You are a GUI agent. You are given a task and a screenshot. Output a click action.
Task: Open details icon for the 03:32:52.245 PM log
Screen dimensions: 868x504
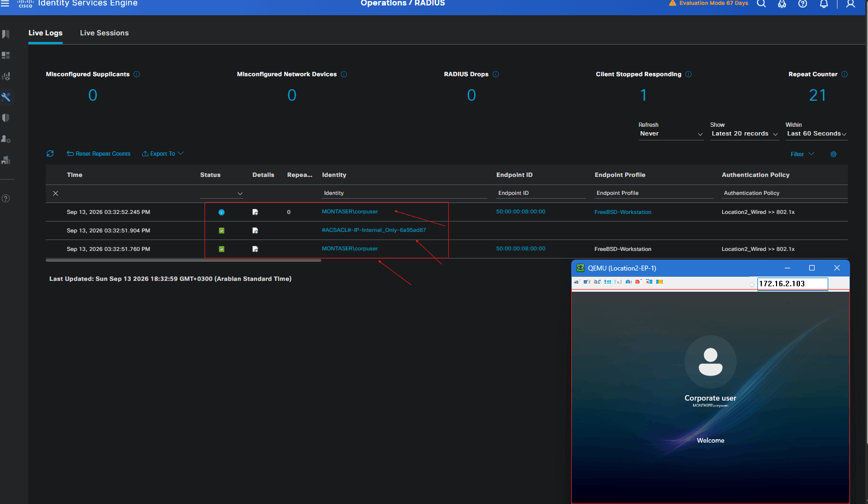[x=255, y=212]
